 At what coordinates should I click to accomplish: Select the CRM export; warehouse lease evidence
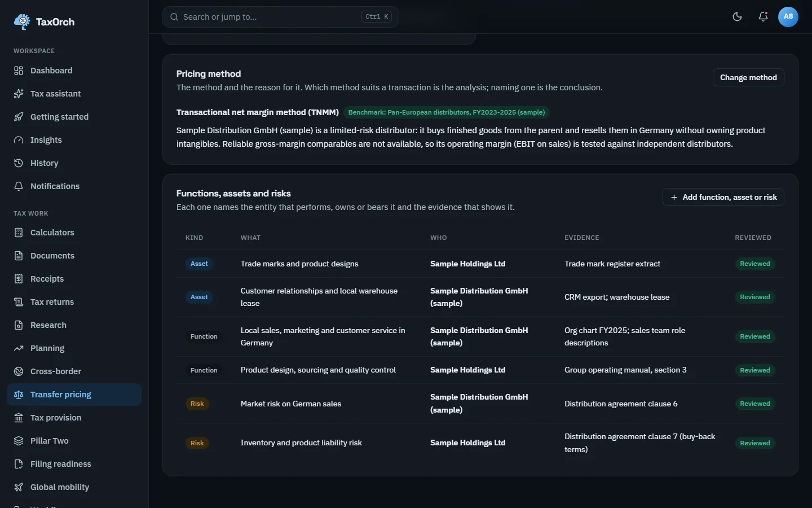(617, 297)
